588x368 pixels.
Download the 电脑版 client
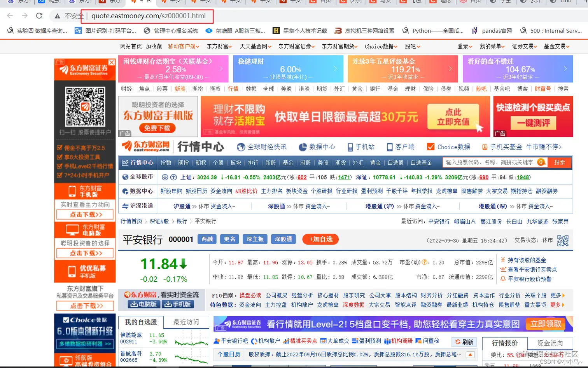(143, 304)
